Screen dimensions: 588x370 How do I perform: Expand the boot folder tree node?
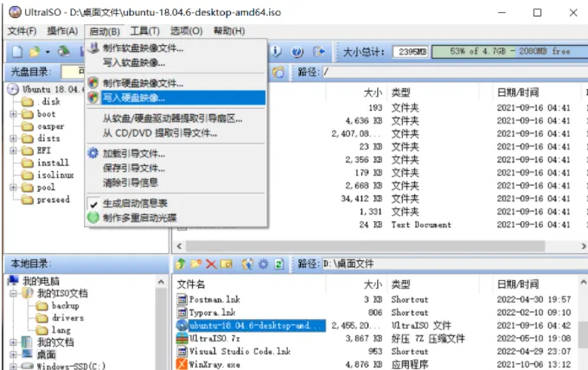[x=14, y=114]
